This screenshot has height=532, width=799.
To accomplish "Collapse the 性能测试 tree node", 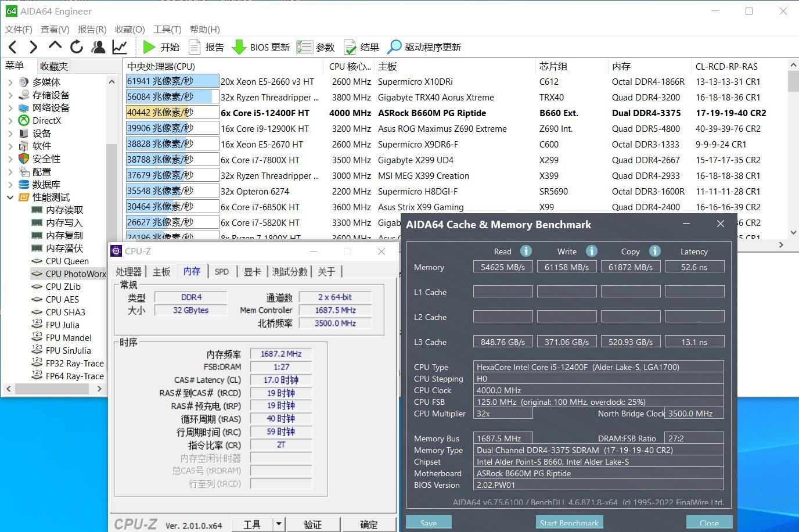I will click(x=10, y=197).
